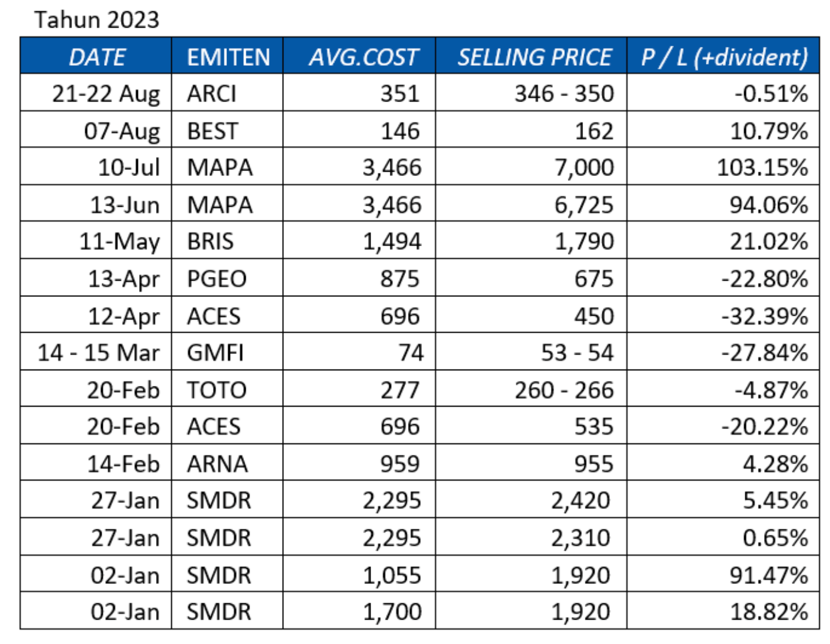Select the SELLING PRICE column header
This screenshot has height=644, width=830.
coord(533,57)
